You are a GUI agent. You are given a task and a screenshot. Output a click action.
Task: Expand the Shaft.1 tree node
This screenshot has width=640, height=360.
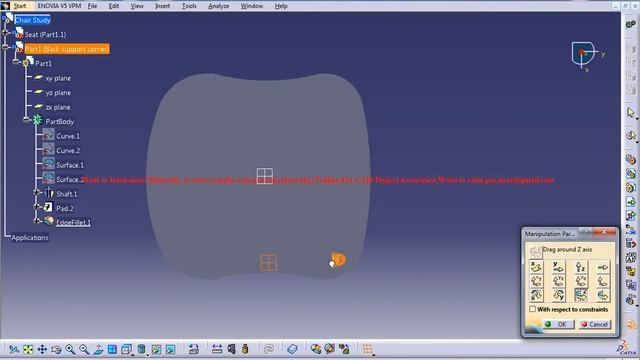(x=37, y=192)
